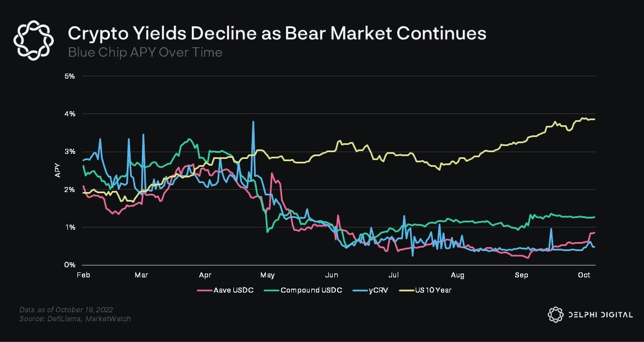Screen dimensions: 644x342
Task: Click the 5% label on the y-axis
Action: (x=70, y=76)
